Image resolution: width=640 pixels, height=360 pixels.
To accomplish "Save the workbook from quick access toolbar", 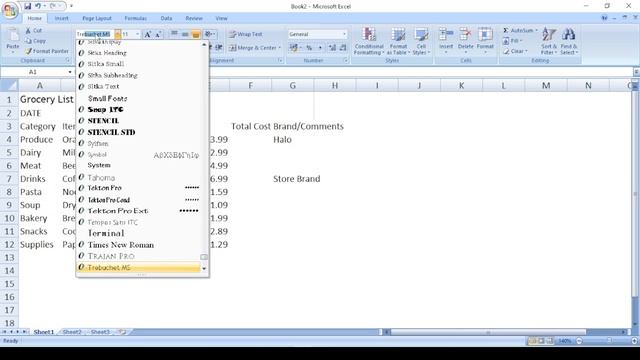I will click(x=28, y=6).
